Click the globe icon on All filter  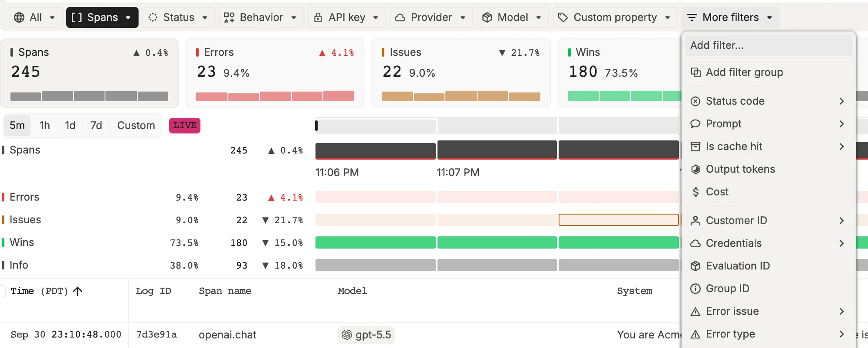pos(19,17)
